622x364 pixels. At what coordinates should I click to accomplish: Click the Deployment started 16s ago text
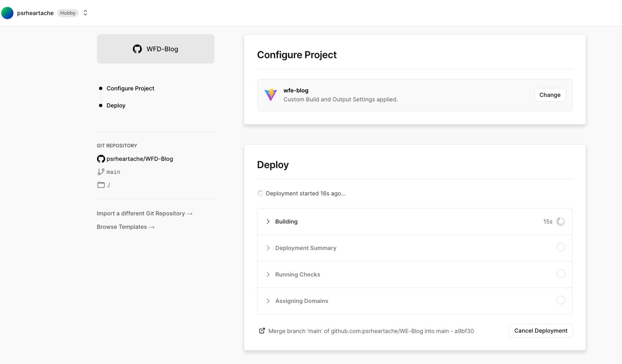coord(306,193)
